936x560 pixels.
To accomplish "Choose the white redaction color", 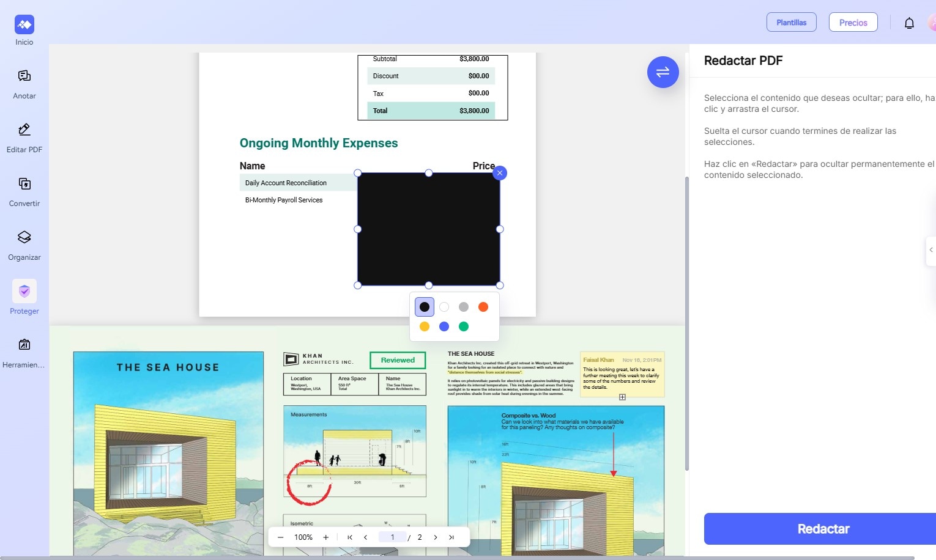I will tap(444, 307).
